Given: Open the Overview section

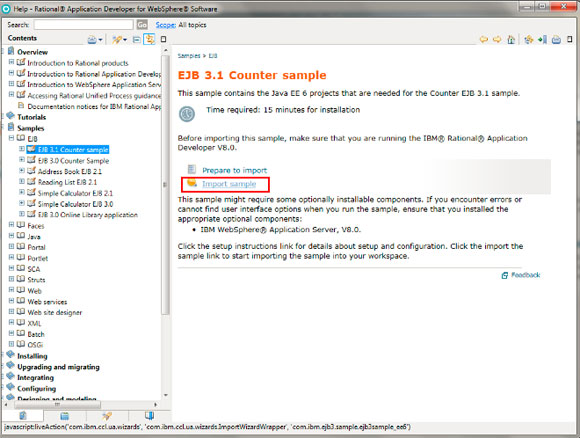Looking at the screenshot, I should [33, 52].
